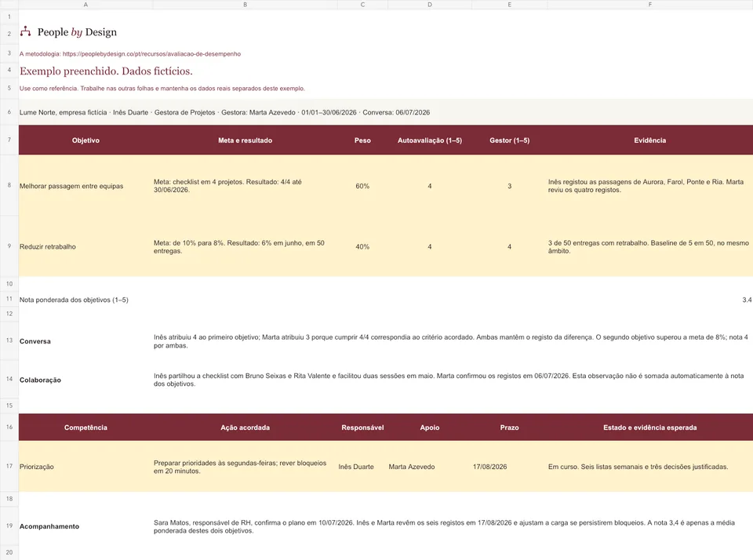Click the 'Autoavaliação (1–5)' header cell
This screenshot has height=560, width=753.
[429, 140]
